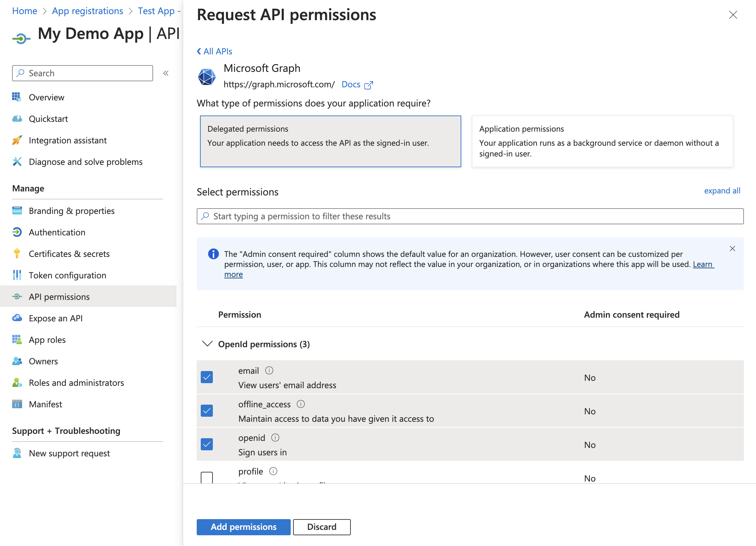756x546 pixels.
Task: Click the Add permissions button
Action: (x=243, y=527)
